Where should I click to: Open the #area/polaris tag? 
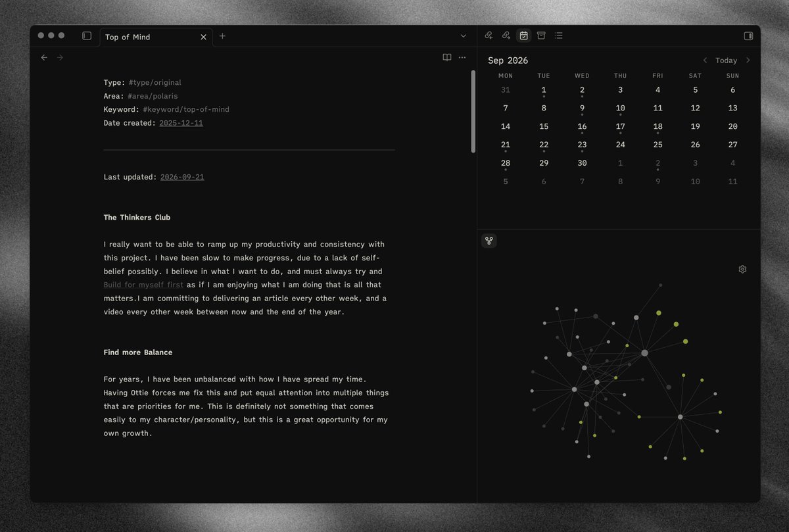(153, 96)
